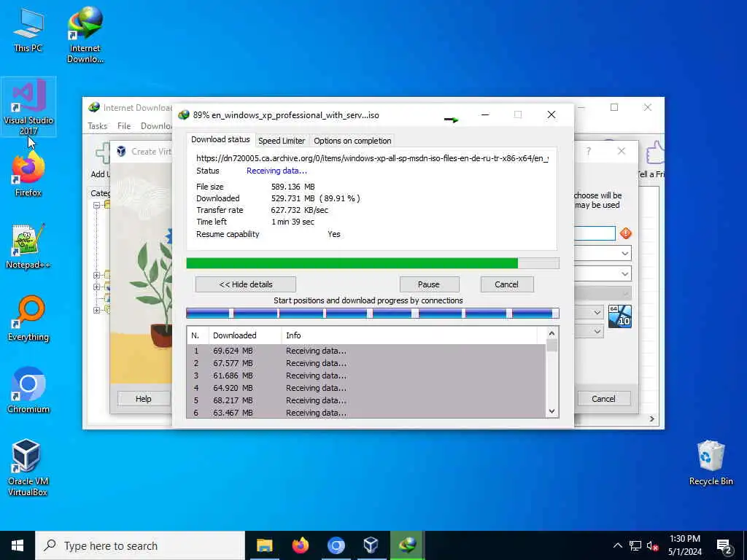Click the help question mark in VirtualBox dialog
This screenshot has height=560, width=747.
589,151
